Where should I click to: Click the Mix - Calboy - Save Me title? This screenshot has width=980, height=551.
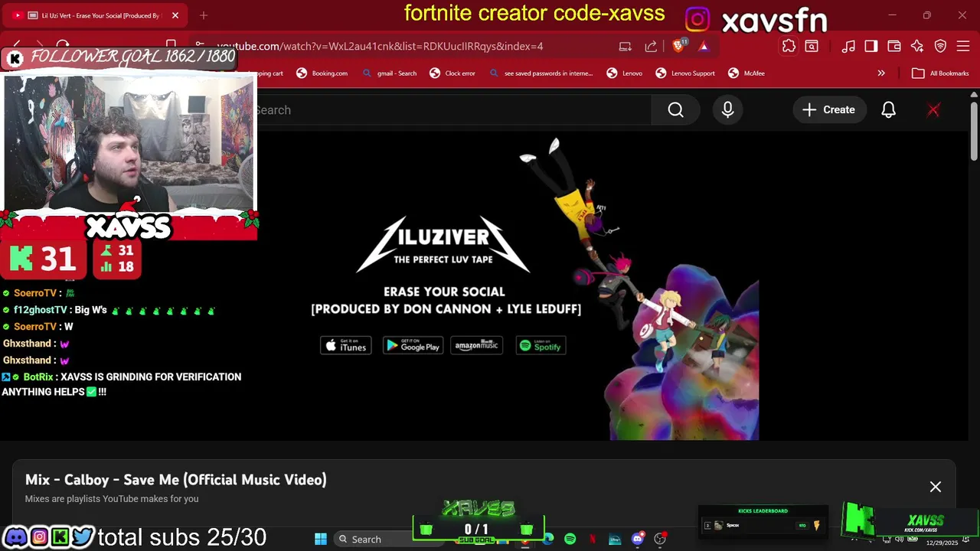click(x=176, y=480)
